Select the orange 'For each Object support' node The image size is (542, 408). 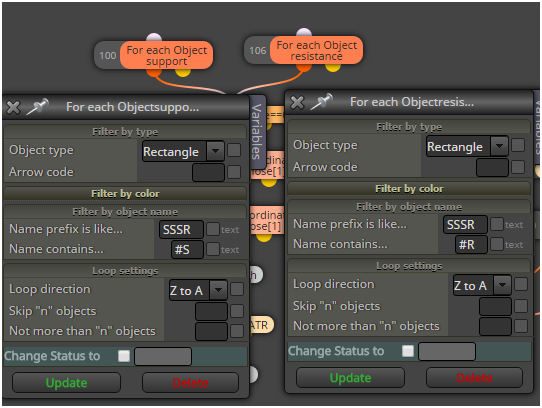[166, 55]
